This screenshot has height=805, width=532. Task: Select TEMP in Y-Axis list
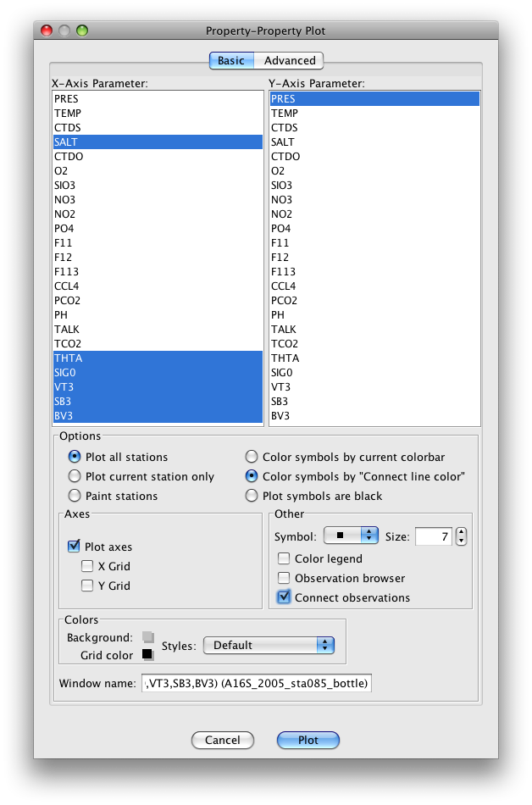(x=375, y=113)
